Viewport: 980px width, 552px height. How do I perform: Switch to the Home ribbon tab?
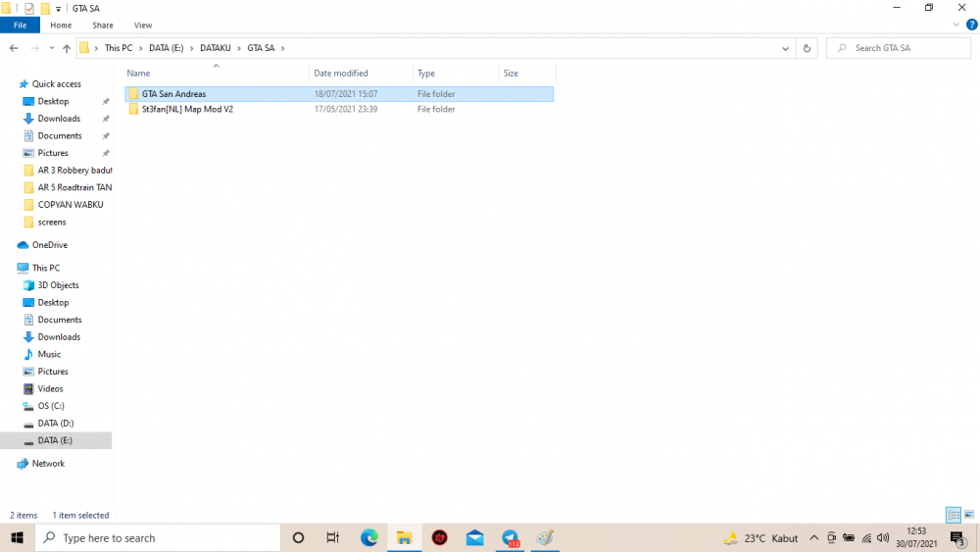click(x=61, y=25)
